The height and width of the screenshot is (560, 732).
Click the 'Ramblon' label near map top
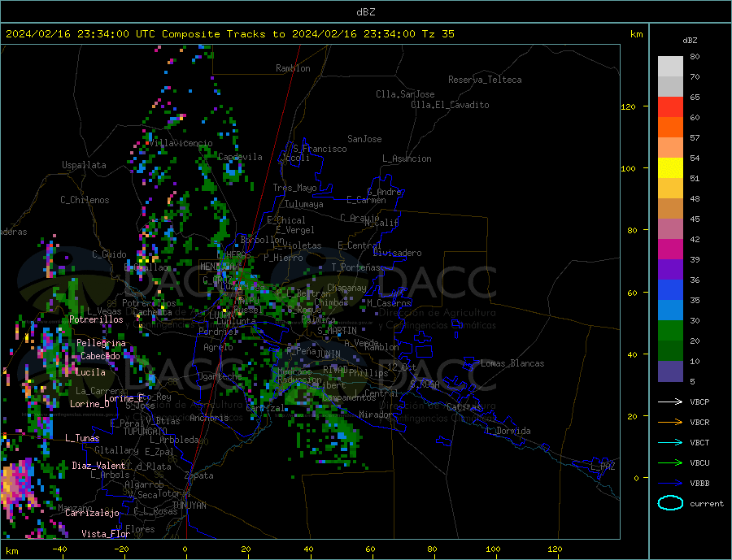293,68
